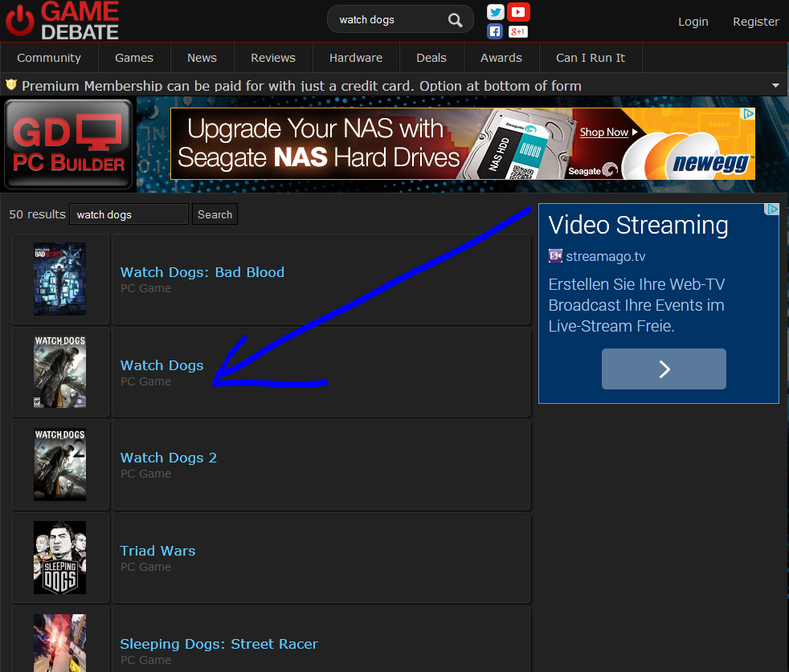Click the AdChoices icon on Newegg banner
The image size is (789, 672).
pyautogui.click(x=749, y=114)
